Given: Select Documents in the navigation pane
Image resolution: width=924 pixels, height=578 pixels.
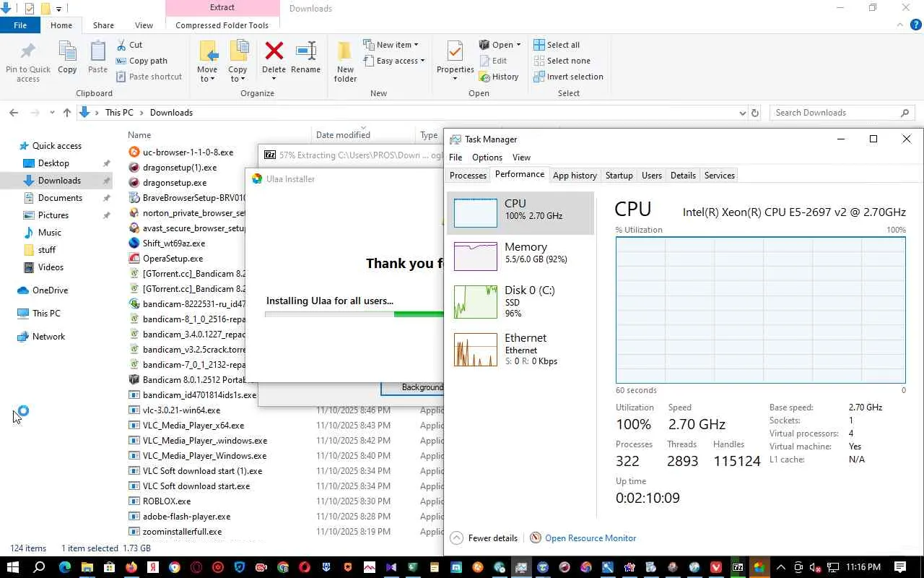Looking at the screenshot, I should (60, 198).
